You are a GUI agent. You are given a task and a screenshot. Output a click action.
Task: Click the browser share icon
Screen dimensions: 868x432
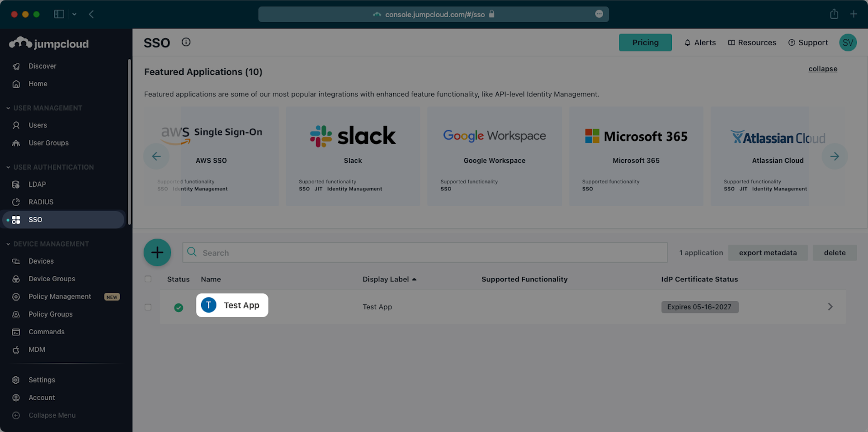coord(834,14)
